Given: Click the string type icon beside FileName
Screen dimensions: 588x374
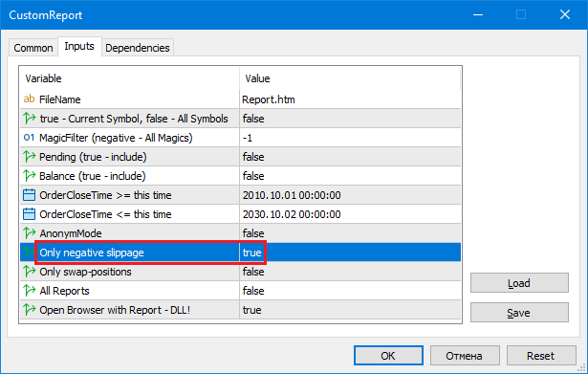Looking at the screenshot, I should [x=29, y=99].
